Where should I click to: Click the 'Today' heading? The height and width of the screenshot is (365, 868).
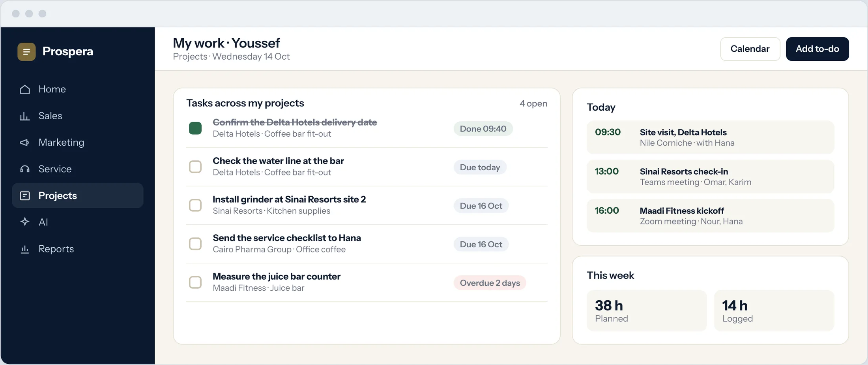pos(601,107)
